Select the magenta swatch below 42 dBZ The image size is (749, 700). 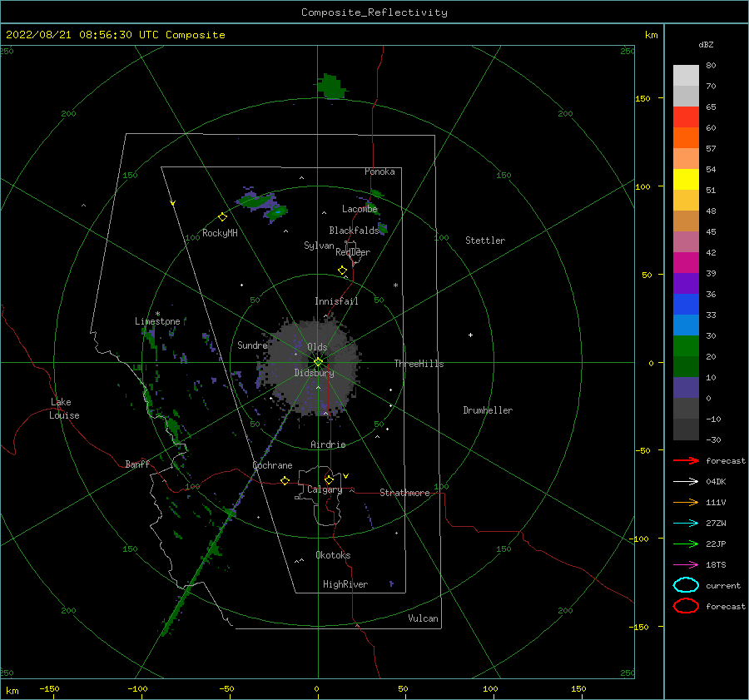(x=686, y=263)
